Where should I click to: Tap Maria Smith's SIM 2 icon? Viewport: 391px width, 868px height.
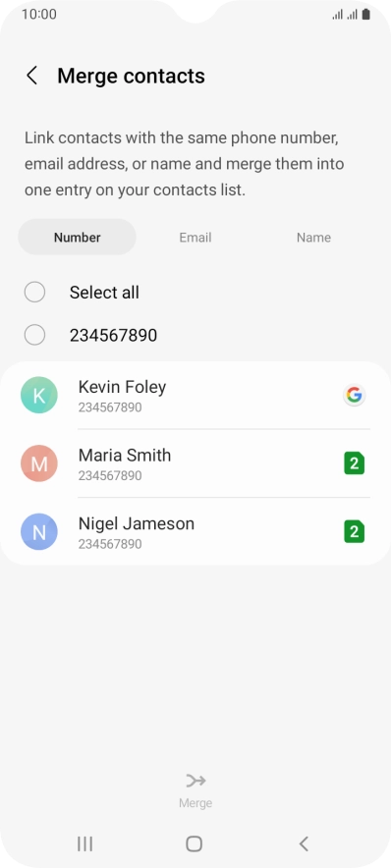click(x=354, y=463)
